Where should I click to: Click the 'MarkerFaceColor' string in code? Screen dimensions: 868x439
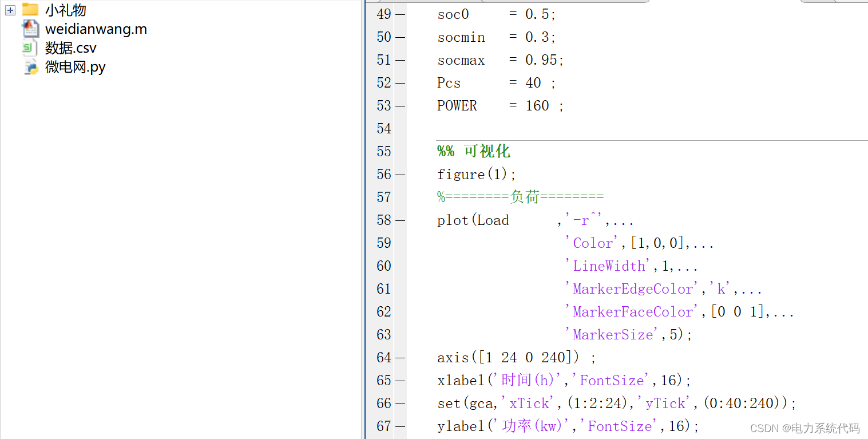pyautogui.click(x=633, y=312)
